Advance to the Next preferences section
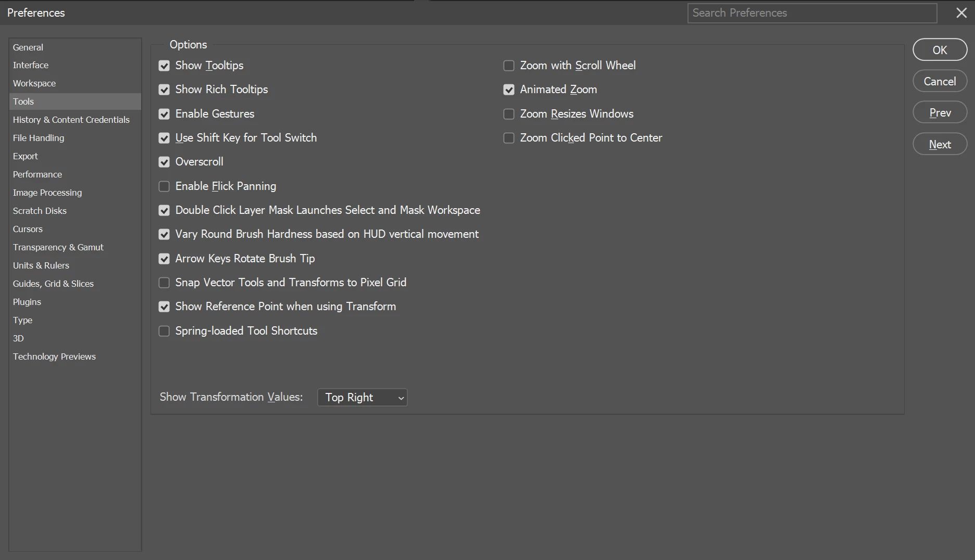975x560 pixels. (x=940, y=144)
